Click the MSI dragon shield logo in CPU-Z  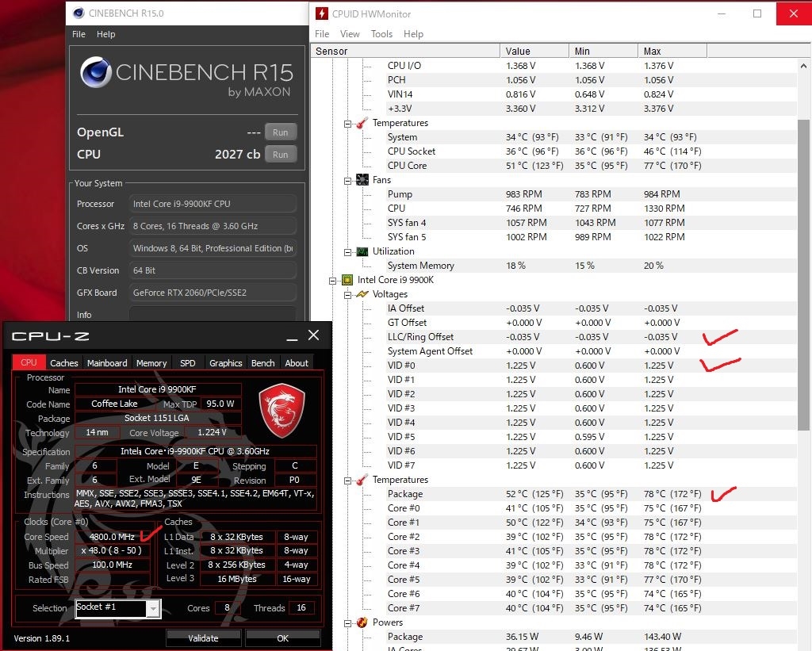tap(282, 412)
